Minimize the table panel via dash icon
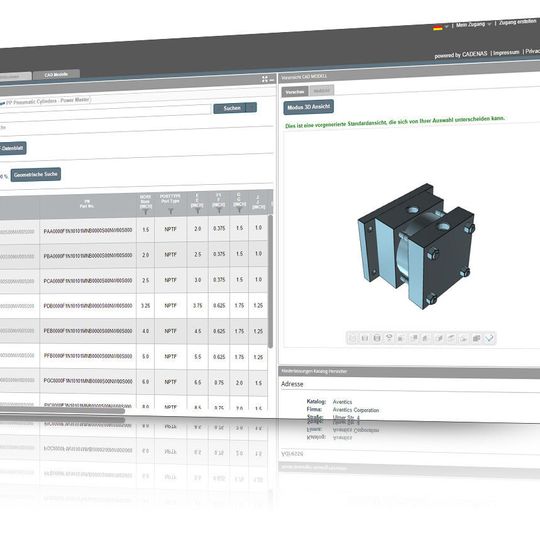Viewport: 540px width, 540px height. 272,80
